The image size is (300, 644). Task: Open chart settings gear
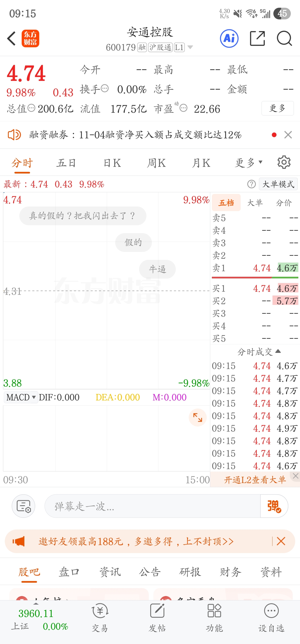(x=284, y=162)
